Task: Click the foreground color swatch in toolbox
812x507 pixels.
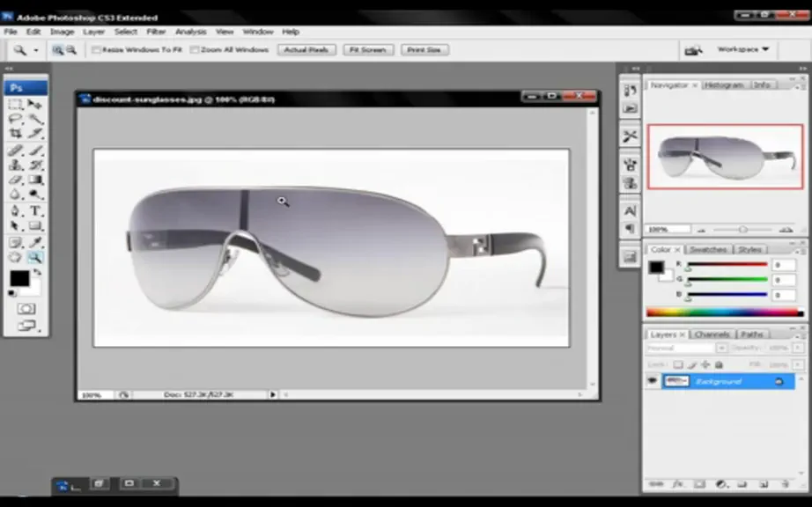Action: tap(19, 279)
